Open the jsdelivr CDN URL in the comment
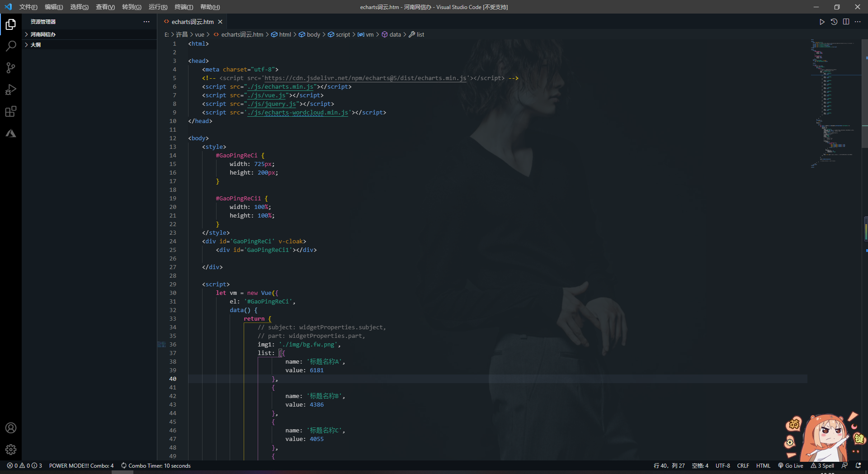868x474 pixels. [x=365, y=78]
